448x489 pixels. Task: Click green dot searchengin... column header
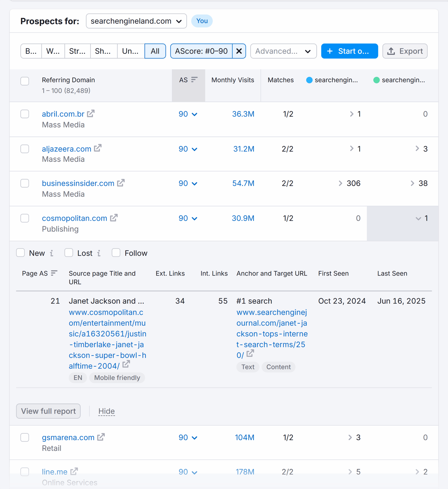click(399, 80)
